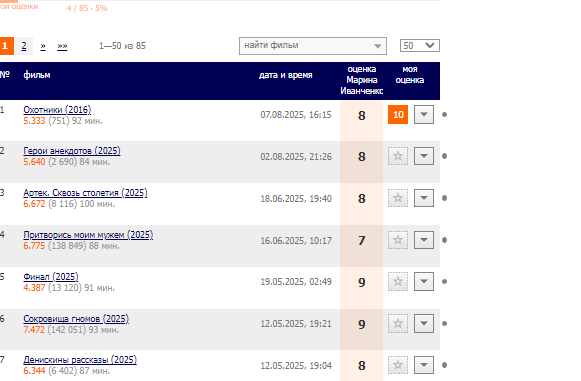Screen dimensions: 581x381
Task: Open the dropdown for Сокровища гномов row
Action: click(424, 324)
